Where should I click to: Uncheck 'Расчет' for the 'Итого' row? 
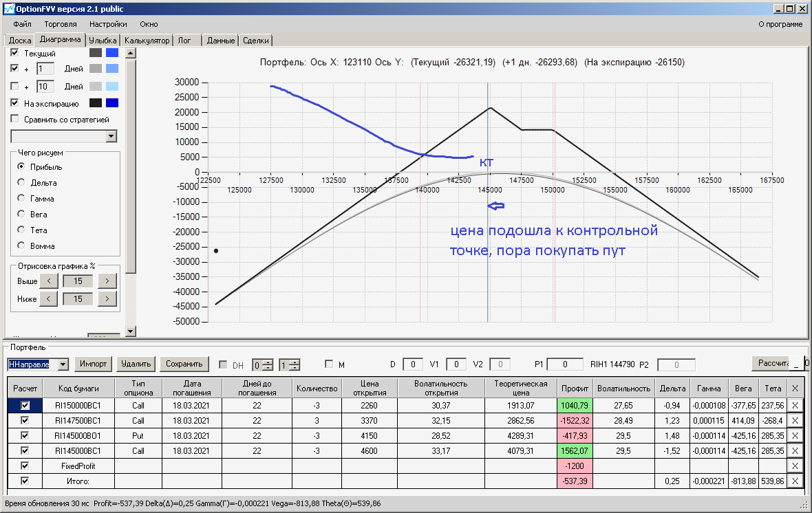point(25,481)
